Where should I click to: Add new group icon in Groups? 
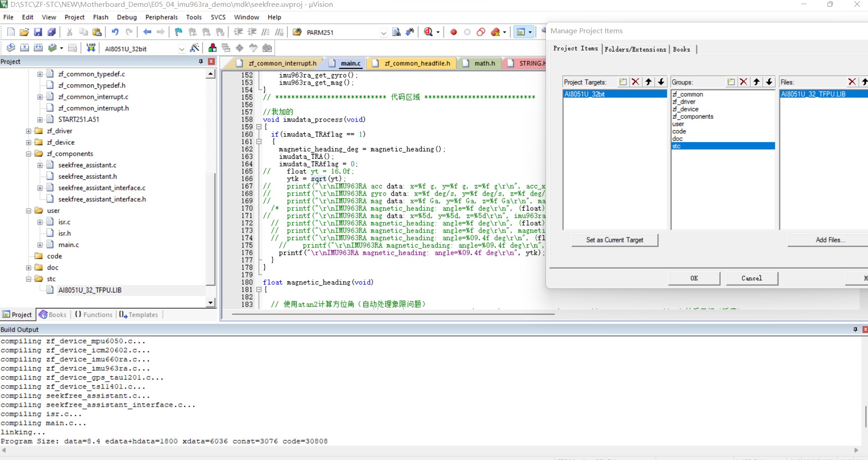[x=731, y=82]
